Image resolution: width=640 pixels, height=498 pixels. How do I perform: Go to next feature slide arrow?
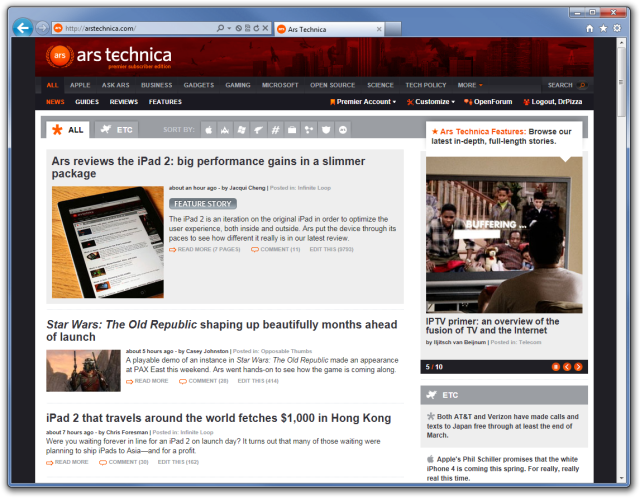tap(578, 367)
